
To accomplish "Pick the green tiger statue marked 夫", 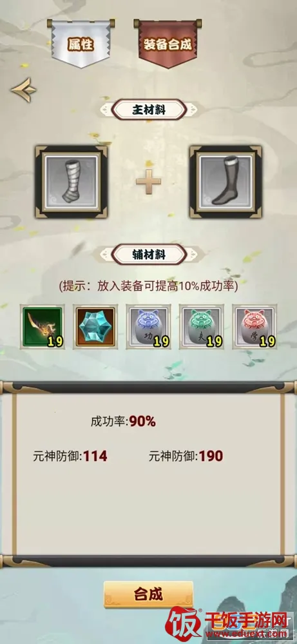I will [202, 327].
